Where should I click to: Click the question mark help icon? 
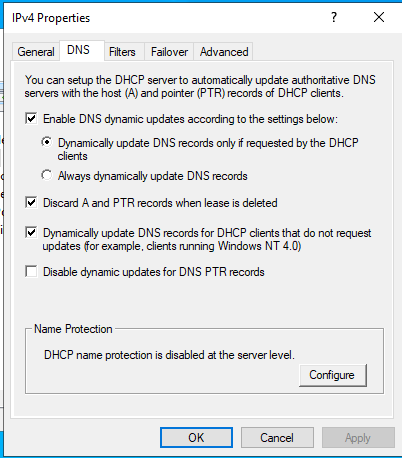coord(334,17)
